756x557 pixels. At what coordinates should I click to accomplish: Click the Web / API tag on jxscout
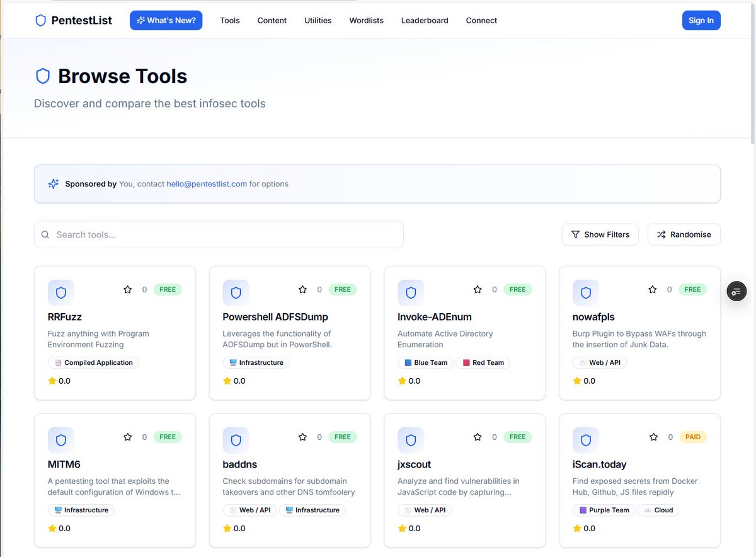425,510
